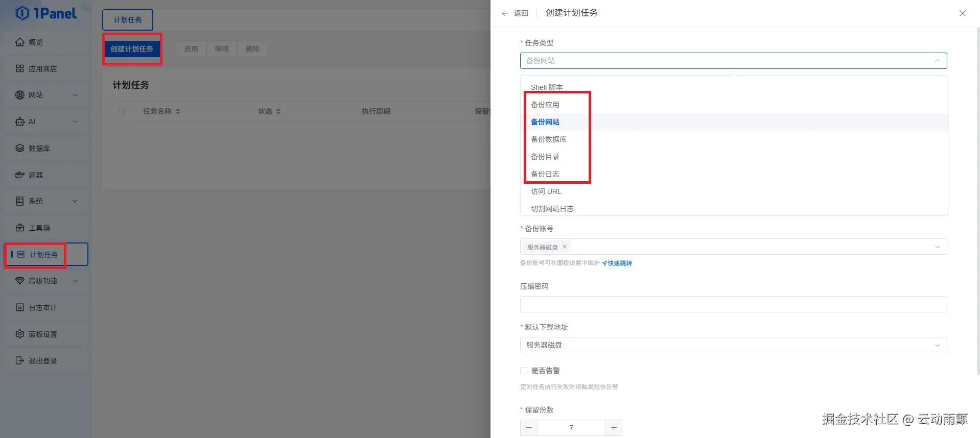Click the 网站 globe icon
The width and height of the screenshot is (980, 438).
[20, 95]
